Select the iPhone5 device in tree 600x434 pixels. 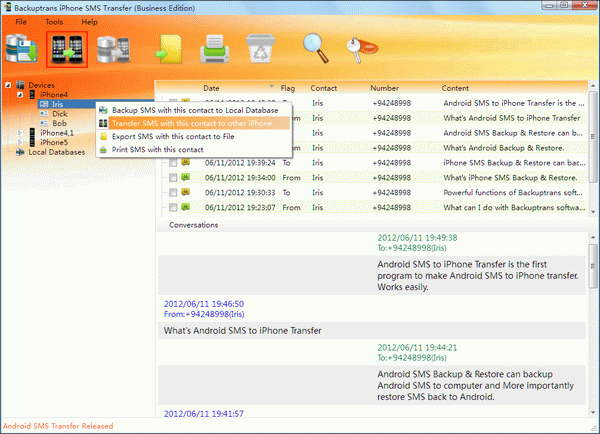tap(54, 142)
